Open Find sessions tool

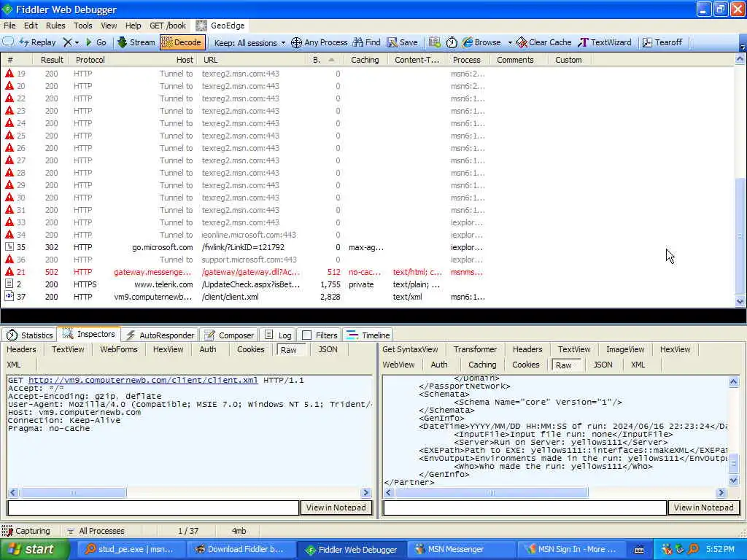coord(366,42)
